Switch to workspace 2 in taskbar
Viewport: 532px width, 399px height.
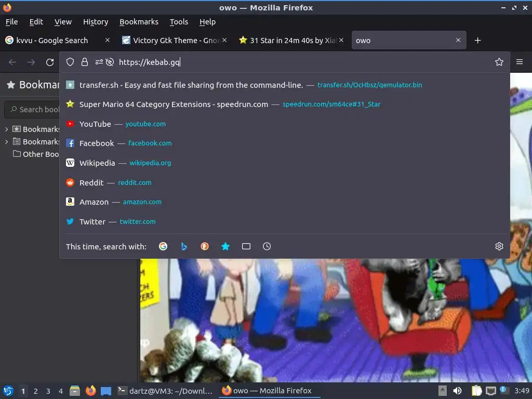(x=36, y=391)
